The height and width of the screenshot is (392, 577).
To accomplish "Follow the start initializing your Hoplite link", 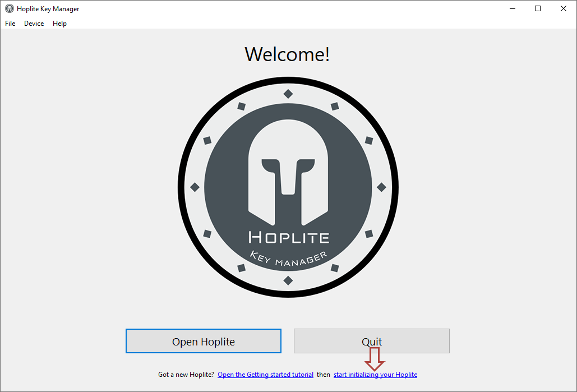I will click(375, 375).
